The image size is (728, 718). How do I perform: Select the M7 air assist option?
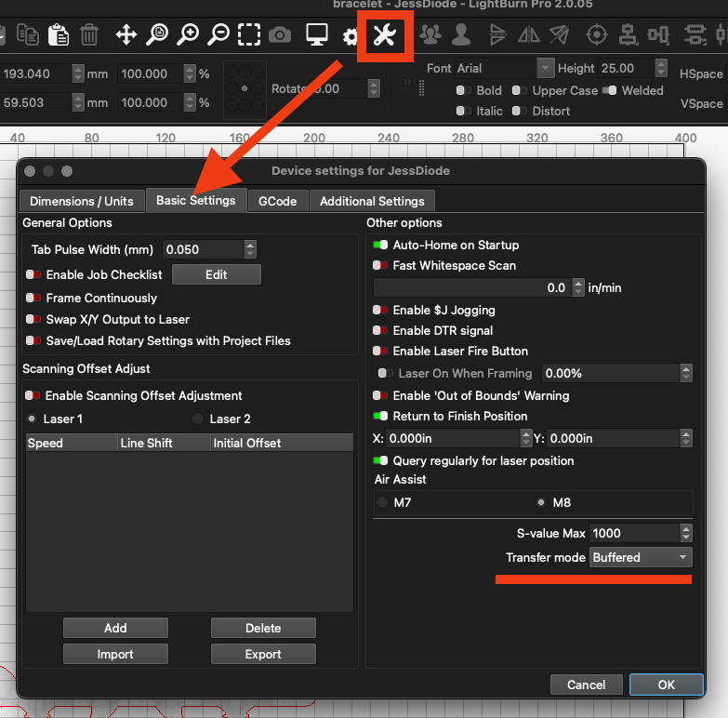381,502
